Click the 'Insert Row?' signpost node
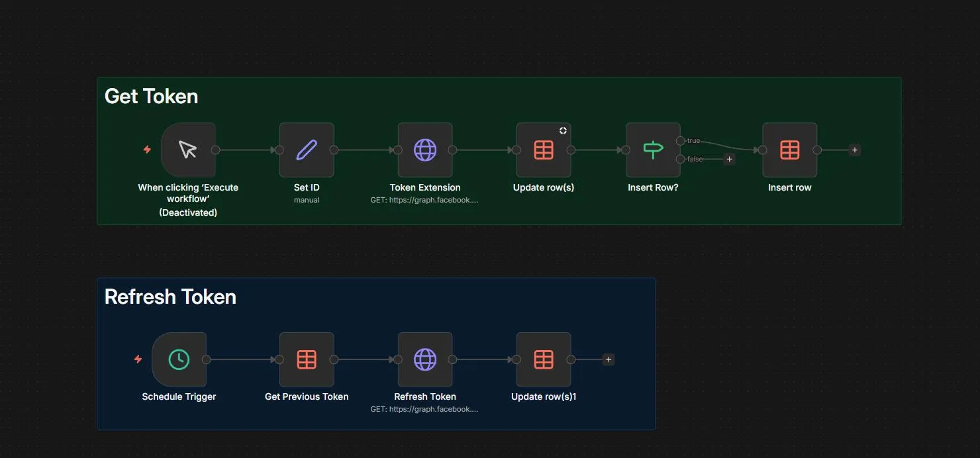This screenshot has width=980, height=458. pos(653,150)
